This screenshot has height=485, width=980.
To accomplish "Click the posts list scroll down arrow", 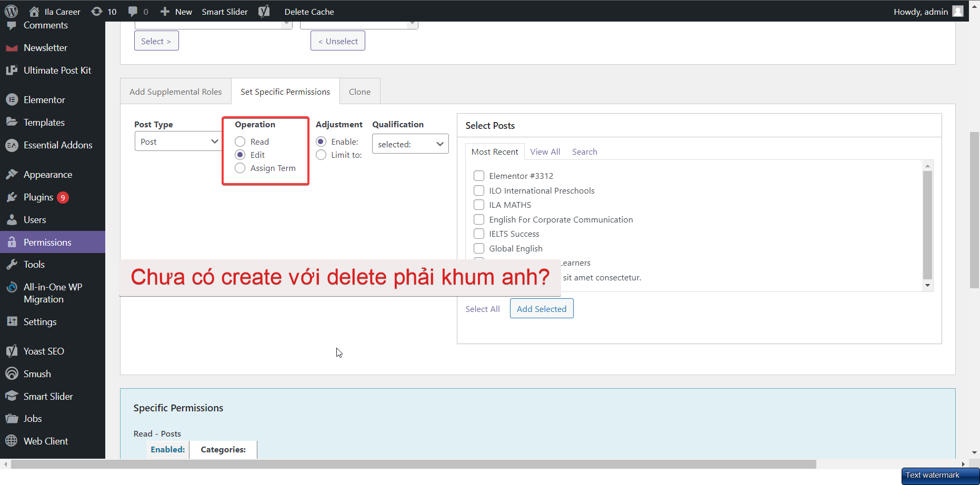I will coord(928,286).
